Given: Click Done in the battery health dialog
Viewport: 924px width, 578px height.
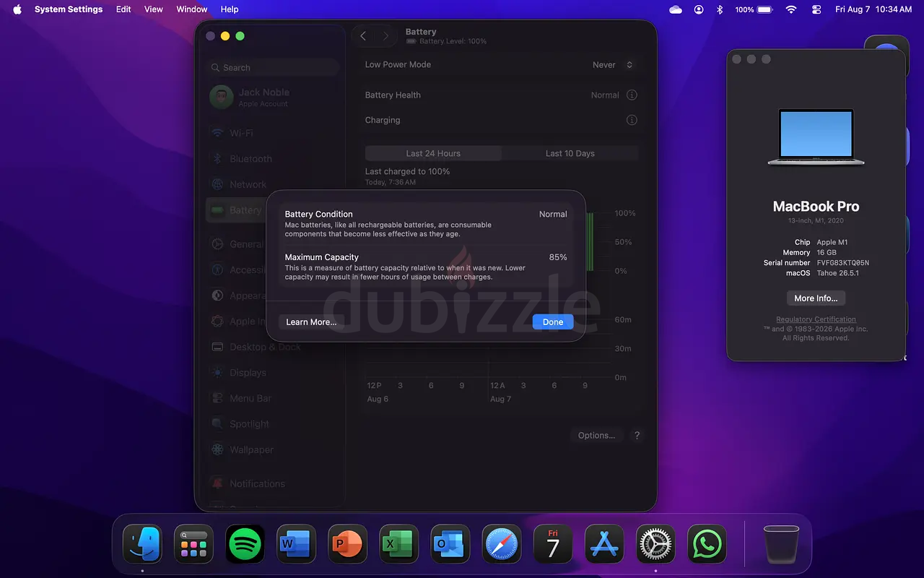Looking at the screenshot, I should pyautogui.click(x=553, y=322).
